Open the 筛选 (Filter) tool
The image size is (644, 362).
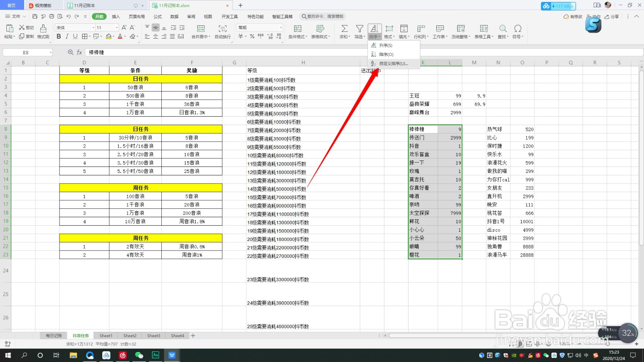pos(359,31)
